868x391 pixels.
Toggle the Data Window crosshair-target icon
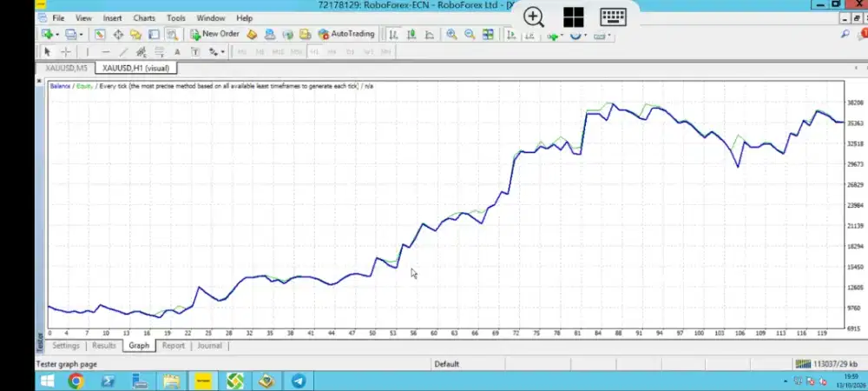point(118,35)
